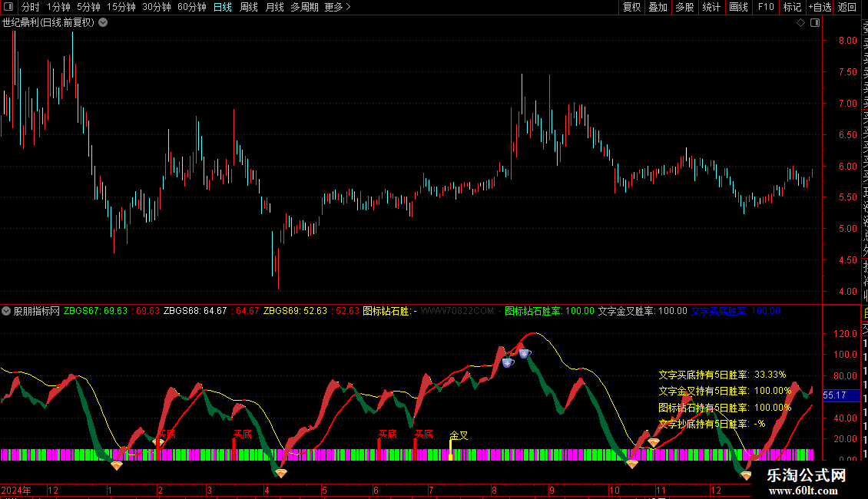Expand the 更多 periods menu

[338, 7]
